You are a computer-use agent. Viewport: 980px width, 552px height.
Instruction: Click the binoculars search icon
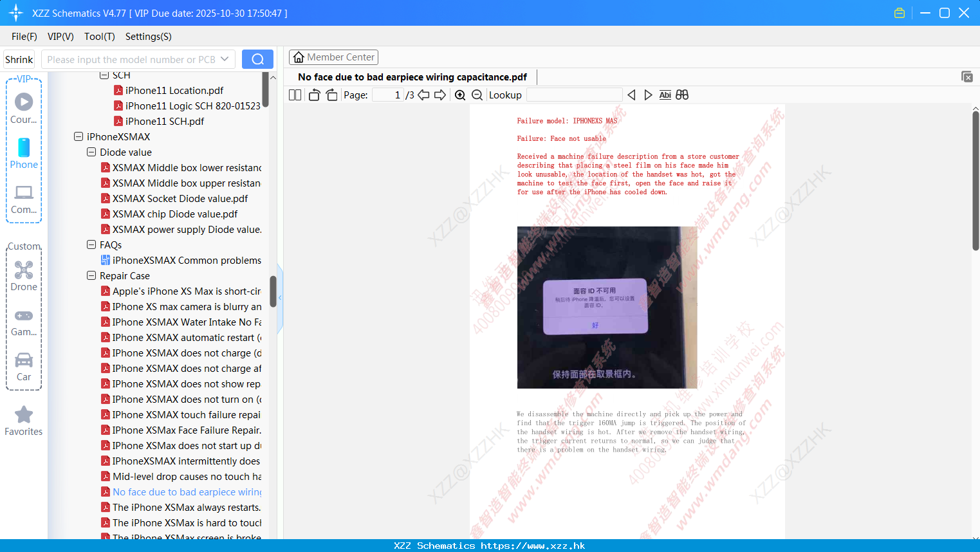pos(682,95)
